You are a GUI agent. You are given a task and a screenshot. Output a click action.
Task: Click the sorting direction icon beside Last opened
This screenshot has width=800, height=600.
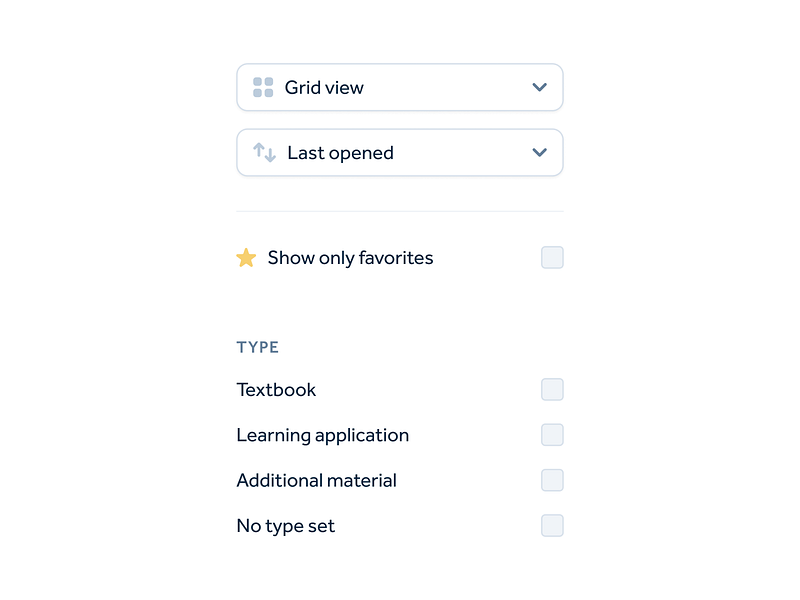[264, 152]
